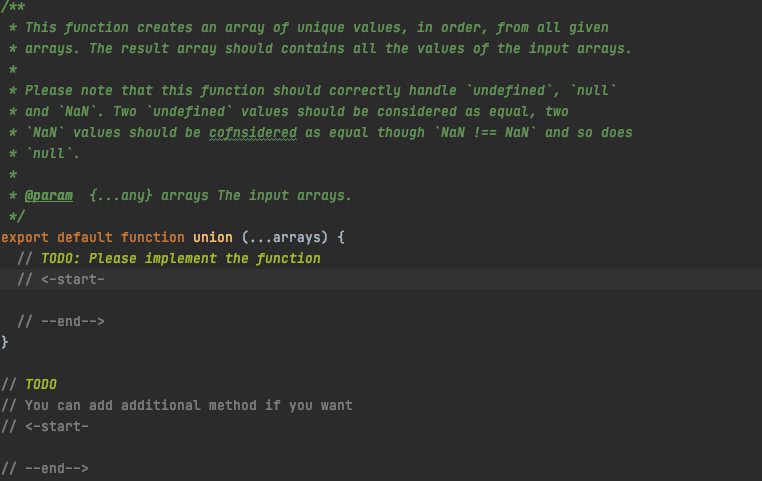Click the '`NaN !== NaN`' text in comment
Image resolution: width=762 pixels, height=481 pixels.
pos(486,132)
